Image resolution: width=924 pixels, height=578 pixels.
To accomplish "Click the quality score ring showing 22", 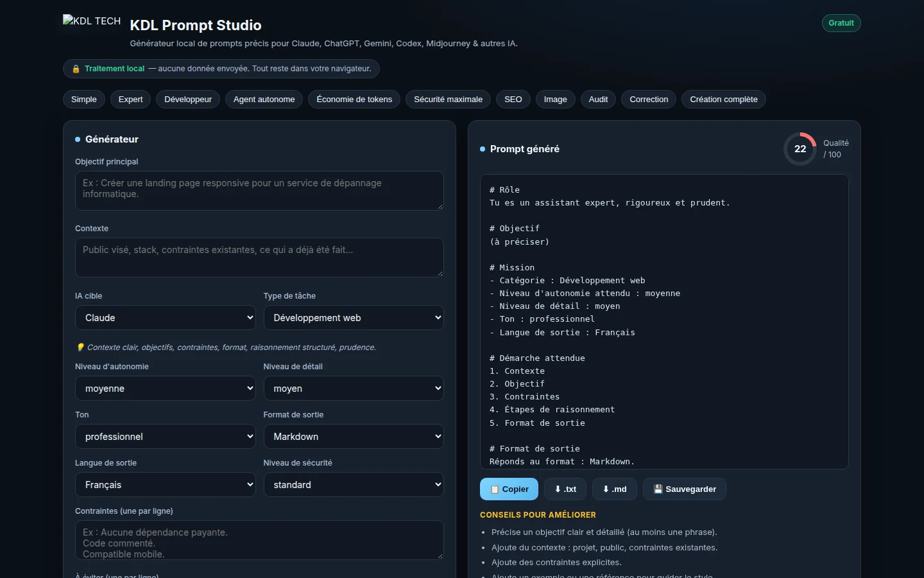I will pos(800,149).
